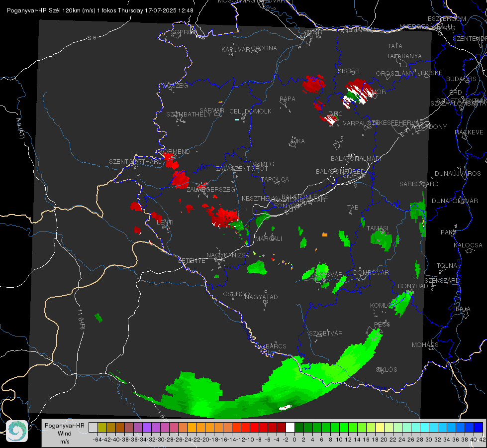Click the DUNAUJVAROS city label
Viewport: 487px width, 448px height.
(x=458, y=173)
